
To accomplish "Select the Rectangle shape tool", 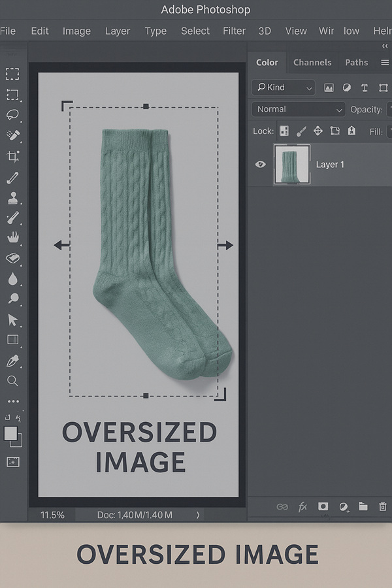I will point(13,340).
